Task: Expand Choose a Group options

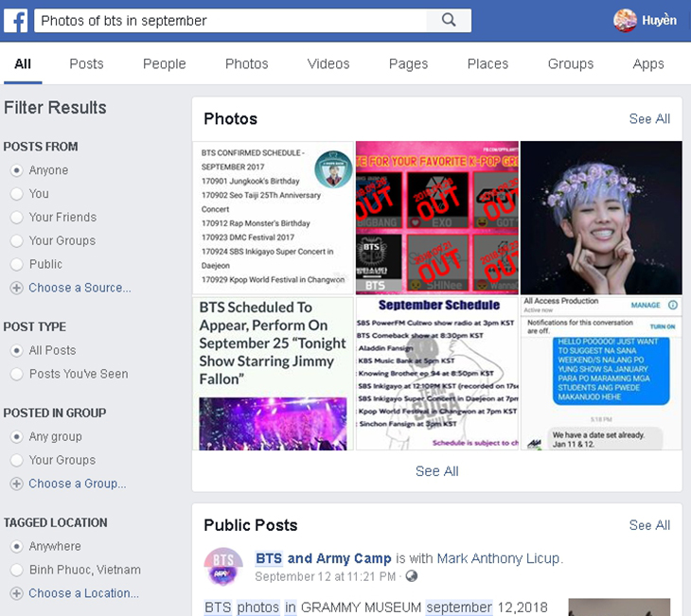Action: (78, 484)
